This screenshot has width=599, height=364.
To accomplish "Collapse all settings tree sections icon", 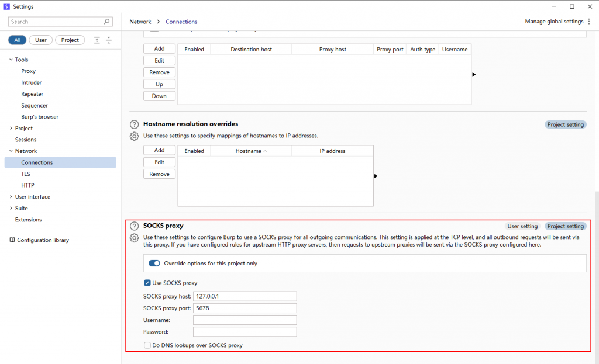I will pyautogui.click(x=108, y=40).
